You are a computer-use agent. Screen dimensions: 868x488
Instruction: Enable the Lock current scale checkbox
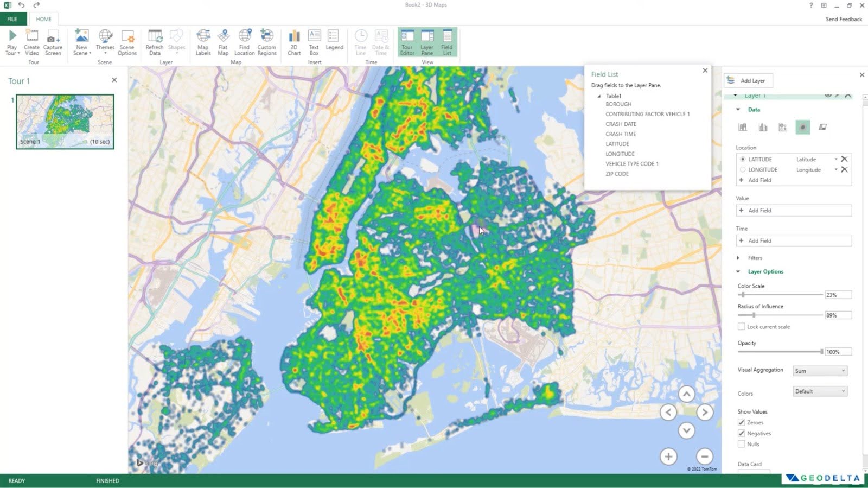tap(741, 326)
